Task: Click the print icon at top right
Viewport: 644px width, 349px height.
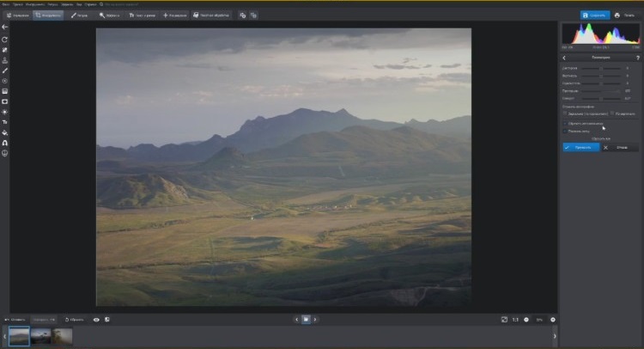Action: [623, 15]
